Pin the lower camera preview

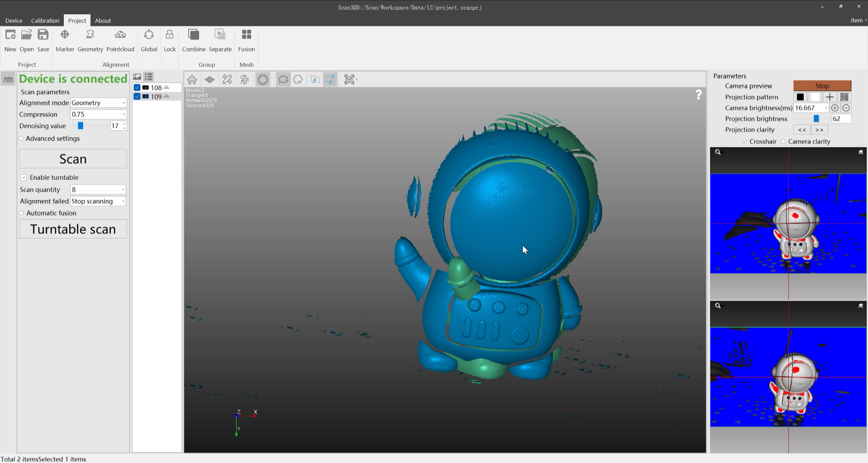point(861,306)
